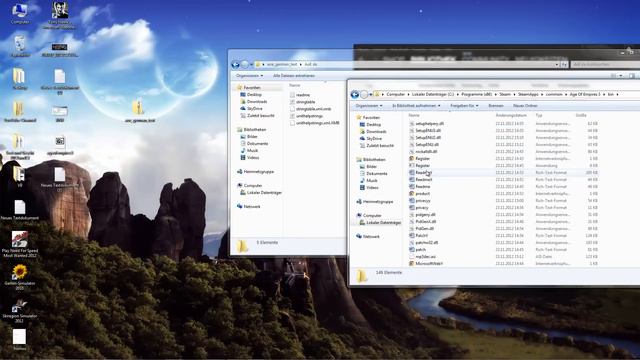This screenshot has height=360, width=640.
Task: Click the Videos icon in AoE.de window sidebar
Action: point(243,157)
